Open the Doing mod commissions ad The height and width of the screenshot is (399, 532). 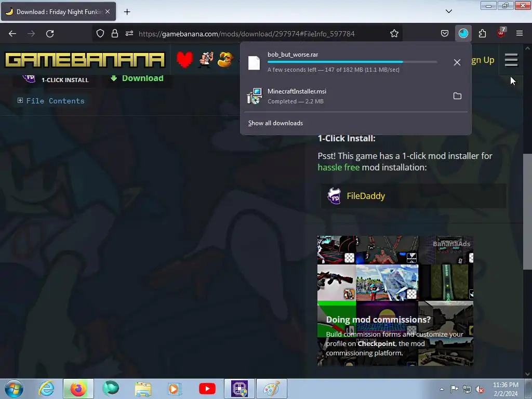pyautogui.click(x=395, y=301)
